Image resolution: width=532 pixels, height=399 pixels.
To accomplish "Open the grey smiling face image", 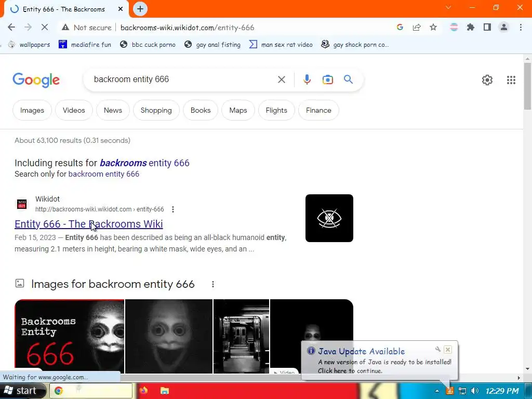I will point(169,336).
